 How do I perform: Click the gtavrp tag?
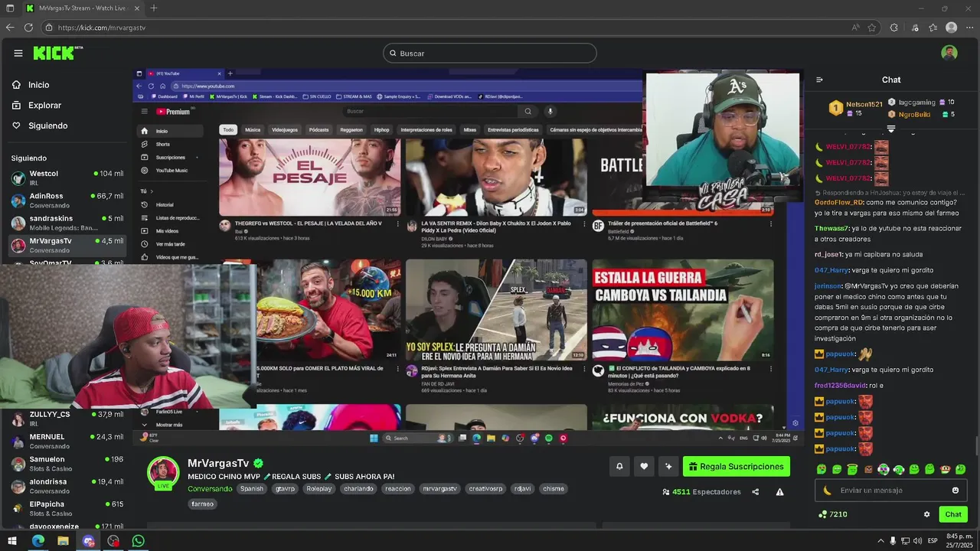(286, 488)
